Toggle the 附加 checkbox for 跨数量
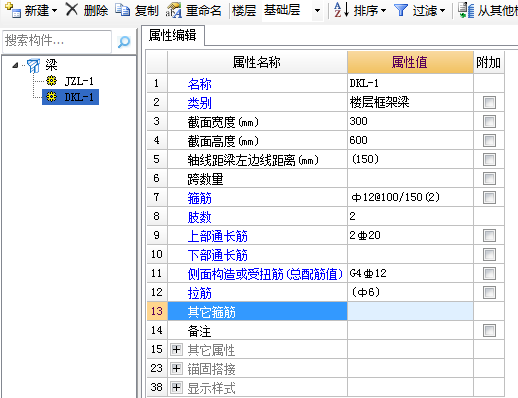The height and width of the screenshot is (398, 518). [489, 178]
